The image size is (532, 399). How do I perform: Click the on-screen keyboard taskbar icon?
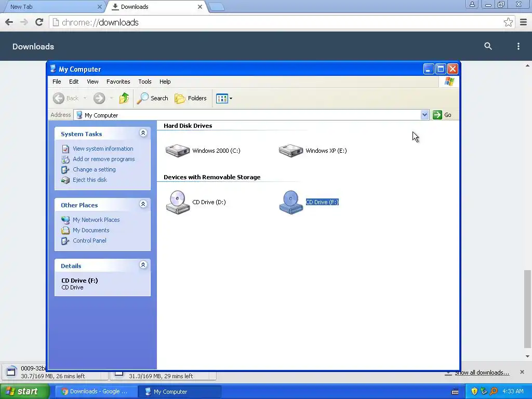(455, 392)
